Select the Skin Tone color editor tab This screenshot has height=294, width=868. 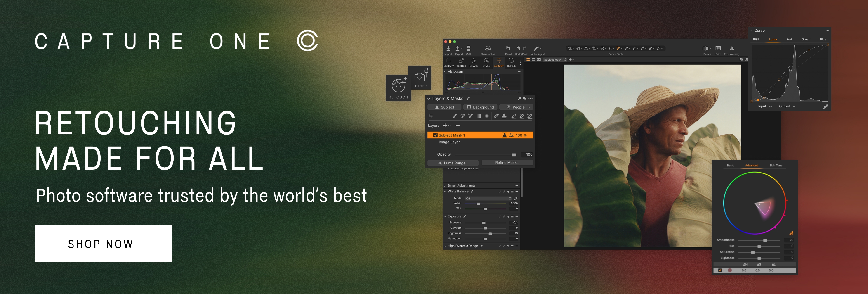click(x=776, y=166)
